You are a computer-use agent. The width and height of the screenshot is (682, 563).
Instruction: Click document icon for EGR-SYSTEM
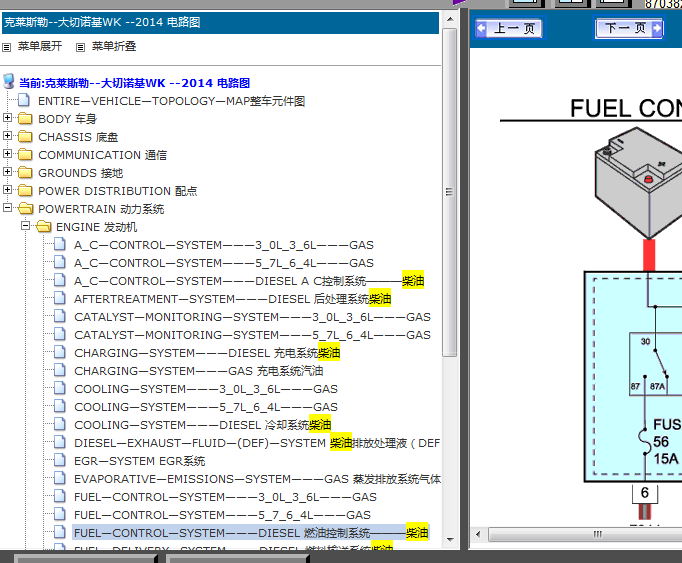coord(60,460)
